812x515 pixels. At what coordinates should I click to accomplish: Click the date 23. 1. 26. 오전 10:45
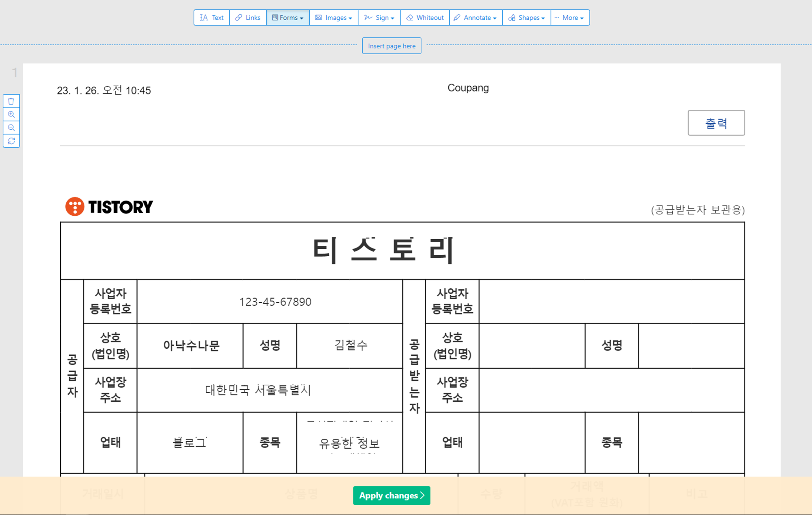click(x=104, y=90)
